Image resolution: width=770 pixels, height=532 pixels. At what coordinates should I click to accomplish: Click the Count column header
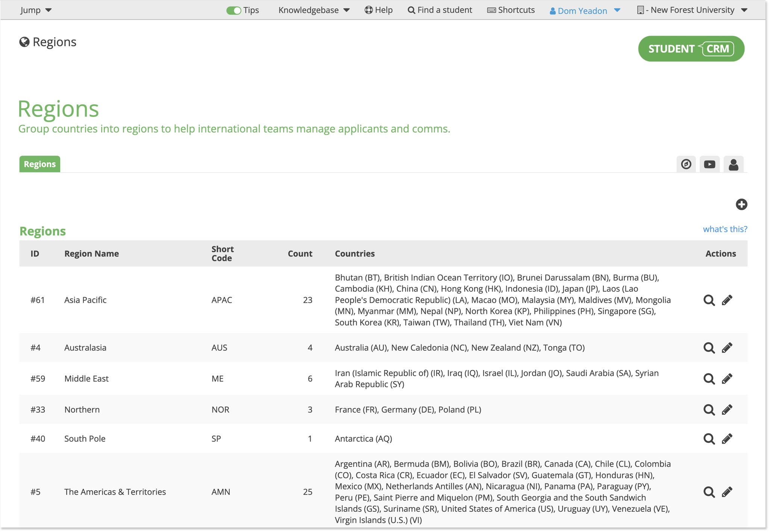point(300,254)
